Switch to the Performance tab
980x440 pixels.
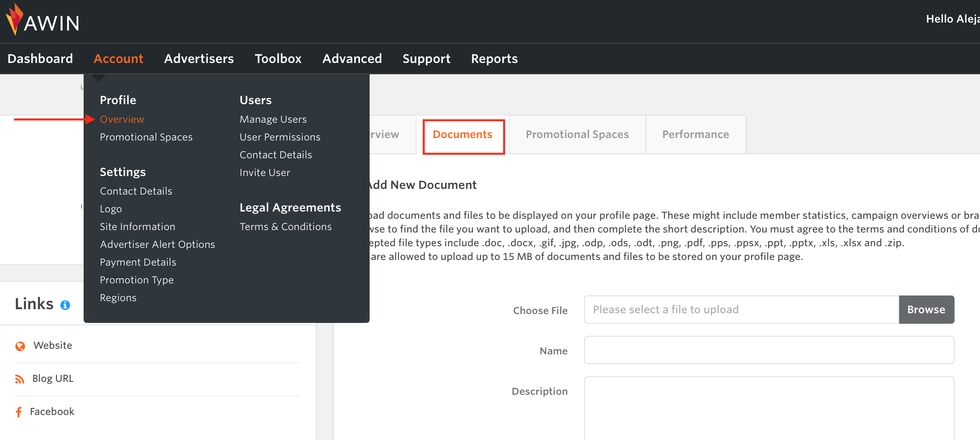click(696, 134)
